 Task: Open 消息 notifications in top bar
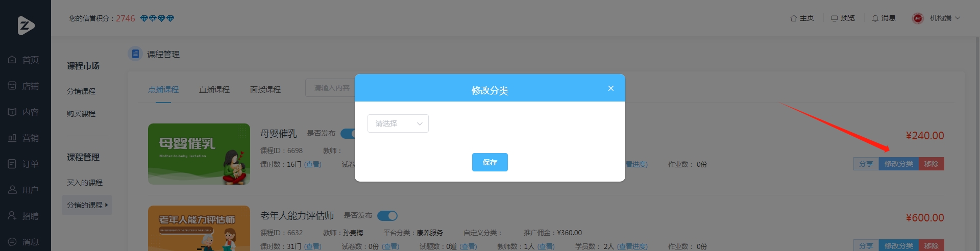[x=884, y=18]
